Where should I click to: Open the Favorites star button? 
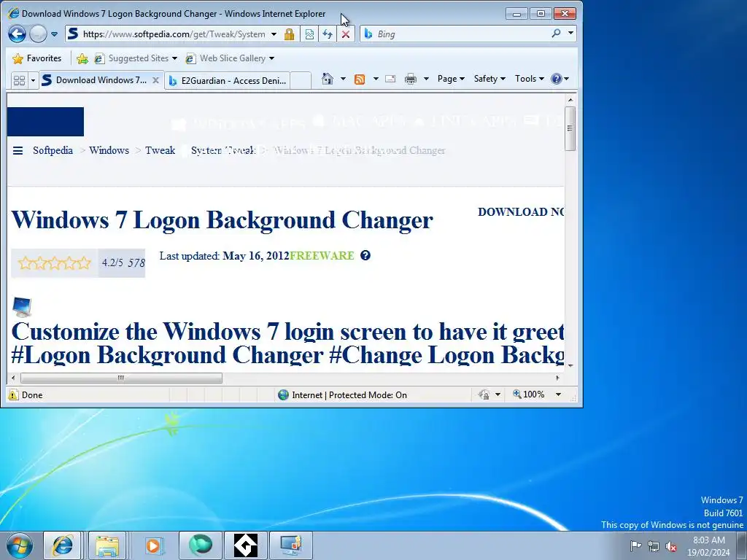(37, 58)
